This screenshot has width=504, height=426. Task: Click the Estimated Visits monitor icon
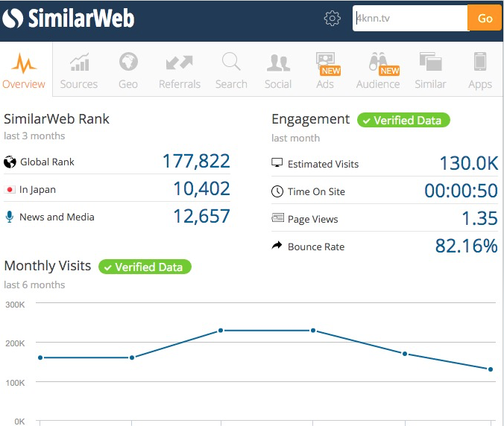pyautogui.click(x=277, y=163)
